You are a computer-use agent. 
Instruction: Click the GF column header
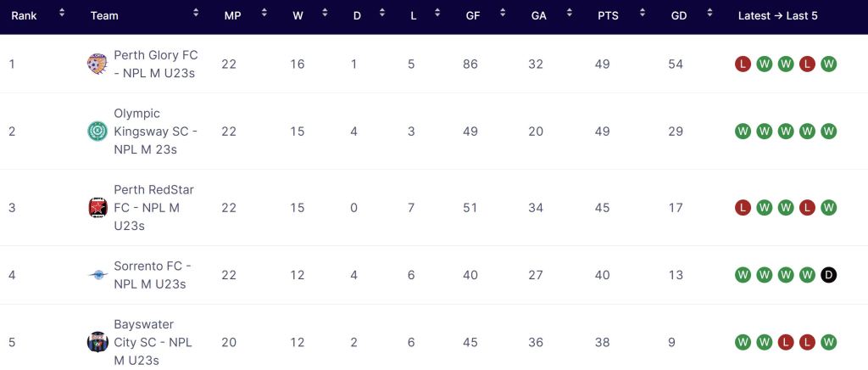coord(473,16)
